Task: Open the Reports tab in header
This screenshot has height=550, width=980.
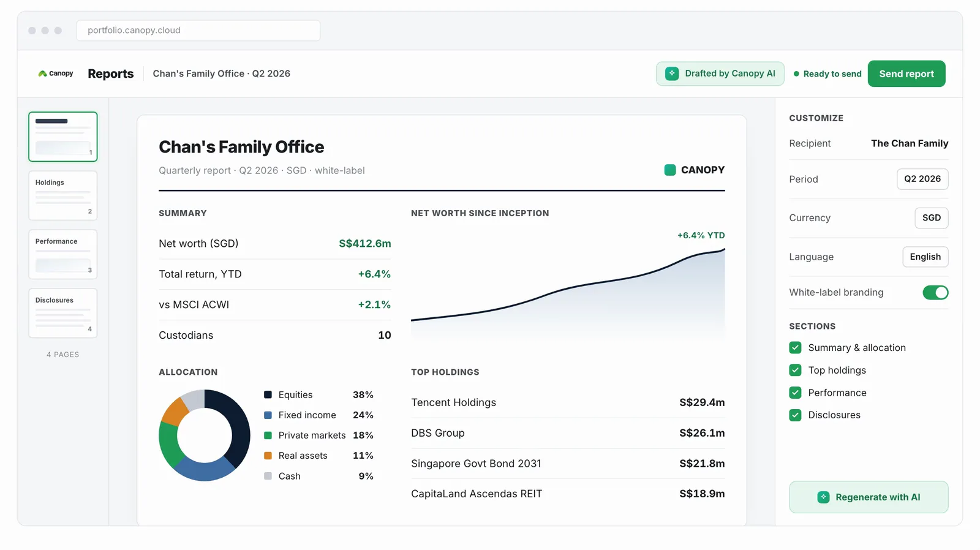Action: [111, 74]
